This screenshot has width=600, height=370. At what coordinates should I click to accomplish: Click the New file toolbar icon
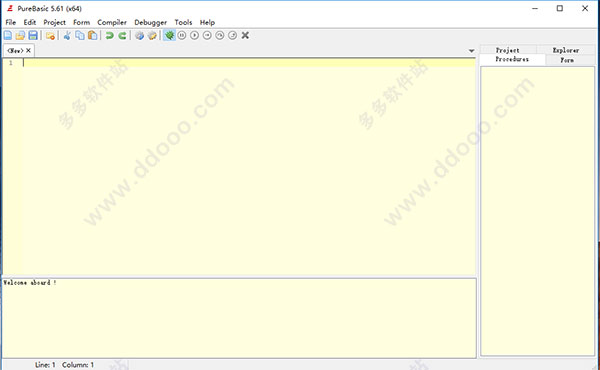8,36
